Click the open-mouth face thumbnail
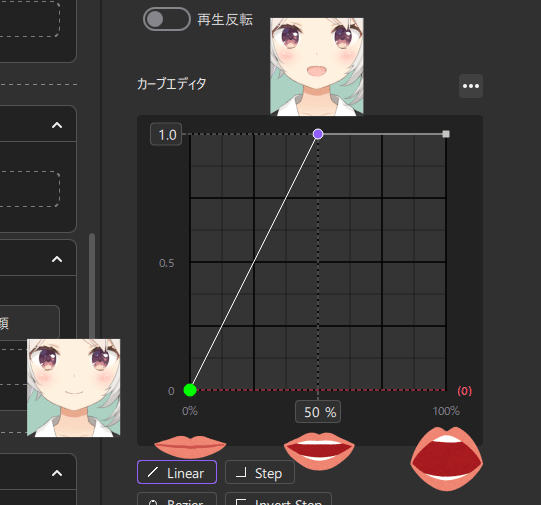 pos(317,67)
